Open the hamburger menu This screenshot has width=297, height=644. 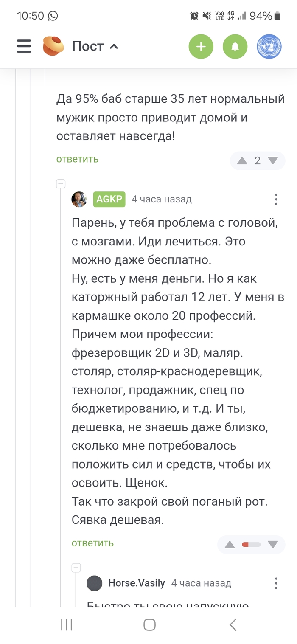(x=24, y=46)
